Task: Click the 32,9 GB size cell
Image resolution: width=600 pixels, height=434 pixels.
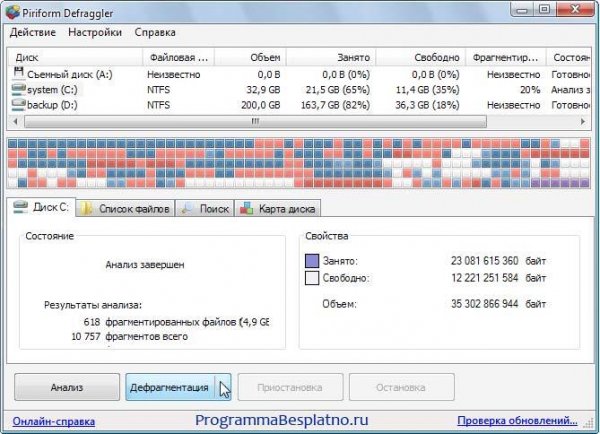Action: (x=263, y=90)
